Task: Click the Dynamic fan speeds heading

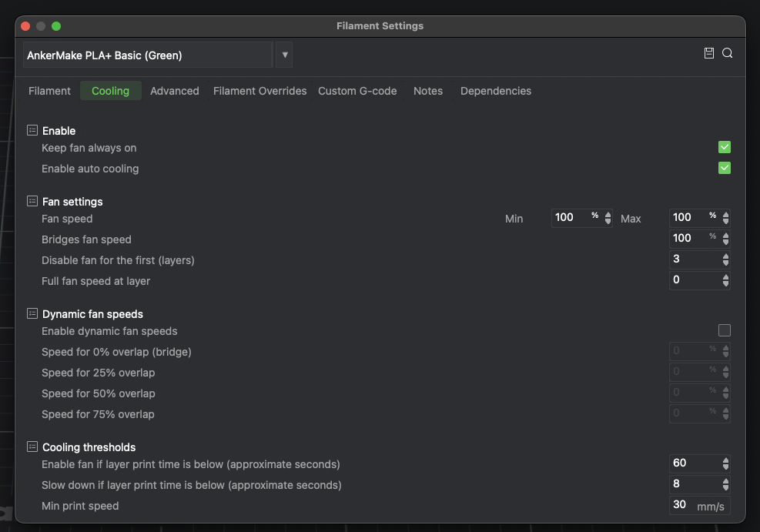Action: point(92,314)
